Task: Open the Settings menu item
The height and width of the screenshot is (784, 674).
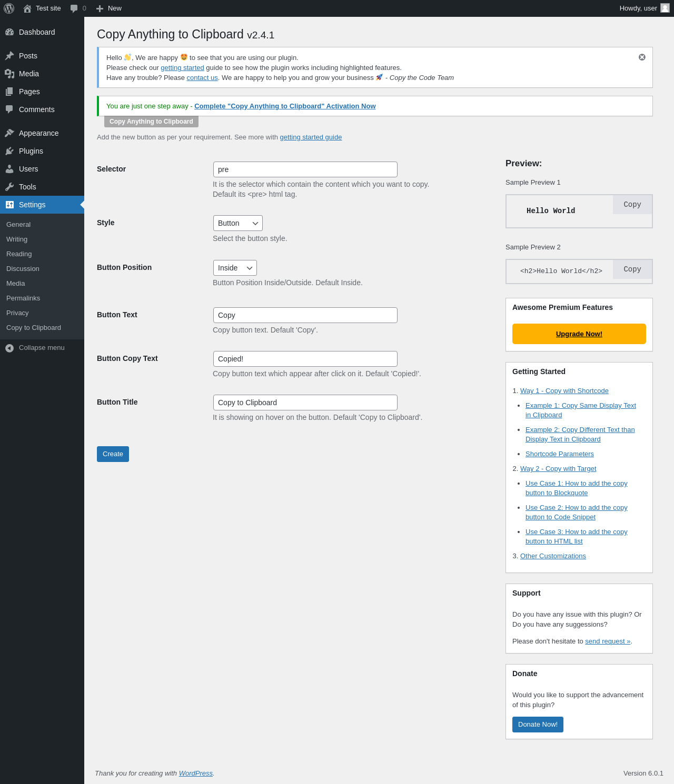Action: 42,205
